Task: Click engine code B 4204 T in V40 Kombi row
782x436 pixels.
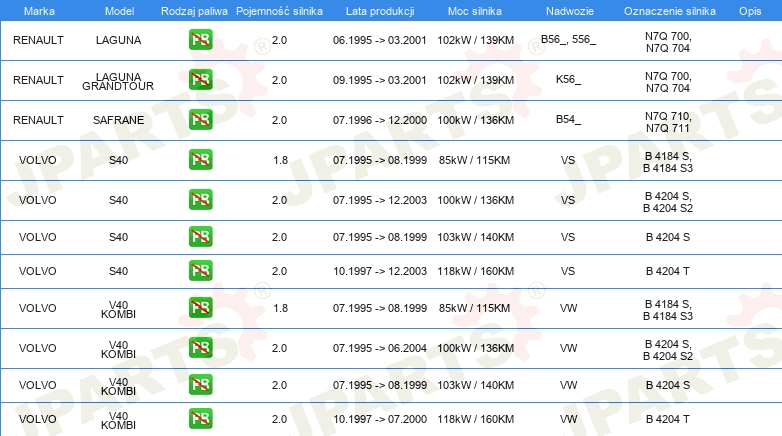Action: pos(668,419)
